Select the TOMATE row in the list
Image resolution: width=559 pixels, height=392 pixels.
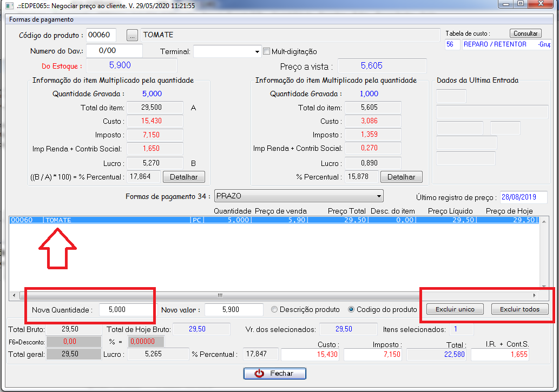pos(216,220)
